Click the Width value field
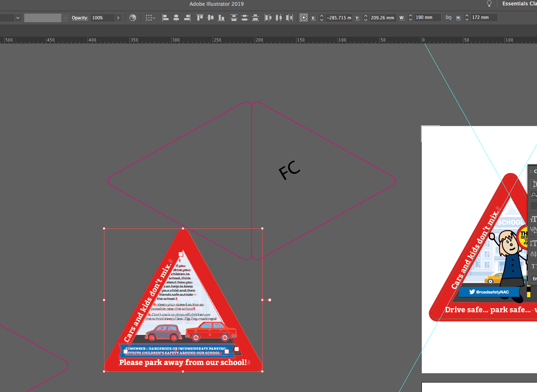Image resolution: width=537 pixels, height=392 pixels. 428,18
